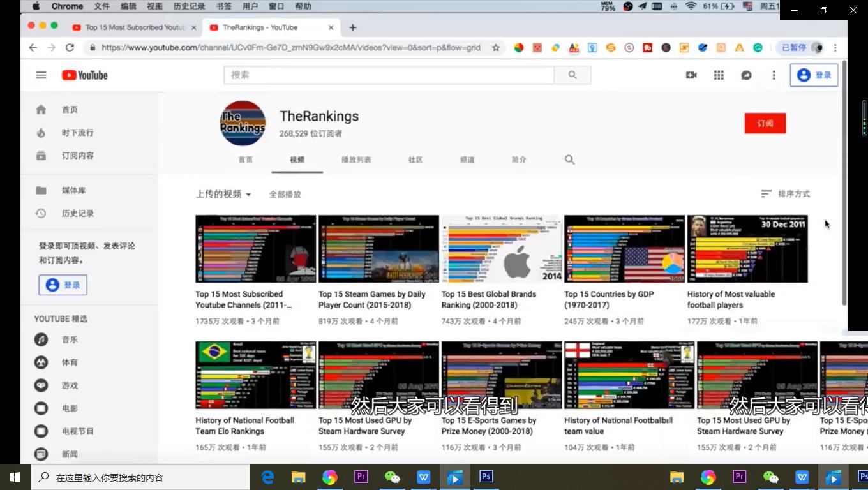Open History of Most valuable football players thumbnail
Image resolution: width=868 pixels, height=490 pixels.
(747, 249)
